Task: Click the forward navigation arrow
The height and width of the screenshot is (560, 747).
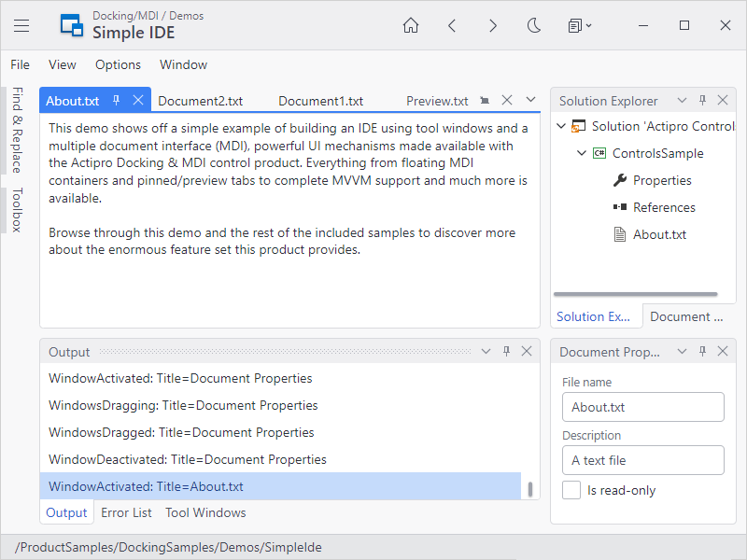Action: tap(493, 25)
